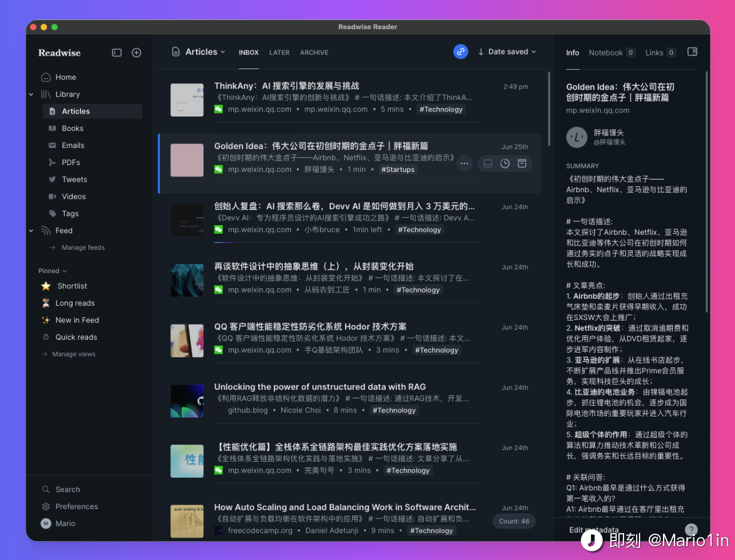Click the Manage views link
This screenshot has height=560, width=735.
point(74,354)
